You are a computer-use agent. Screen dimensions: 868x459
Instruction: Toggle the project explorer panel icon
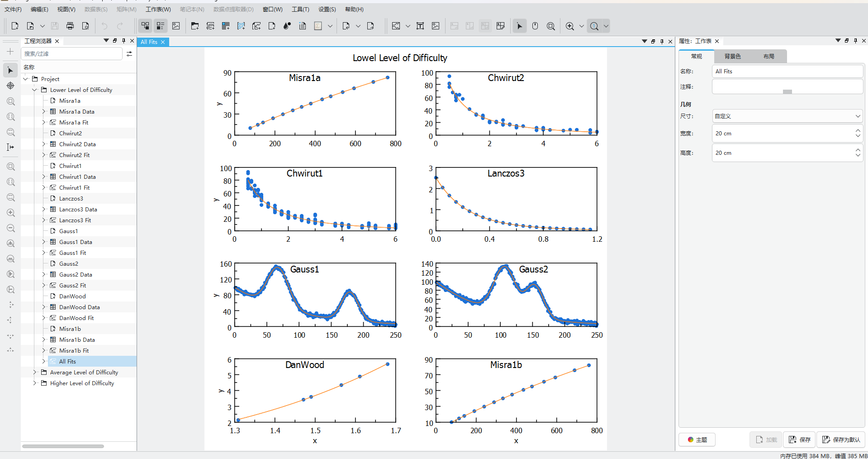(145, 26)
